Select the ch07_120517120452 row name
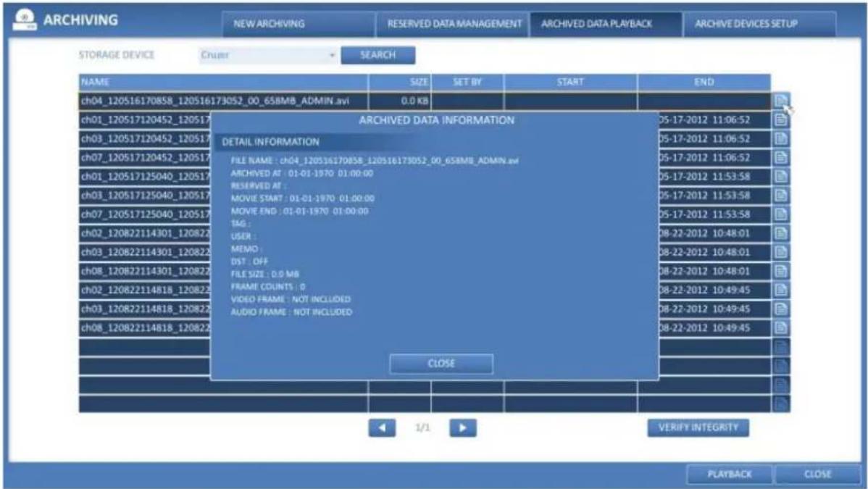868x489 pixels. click(146, 157)
